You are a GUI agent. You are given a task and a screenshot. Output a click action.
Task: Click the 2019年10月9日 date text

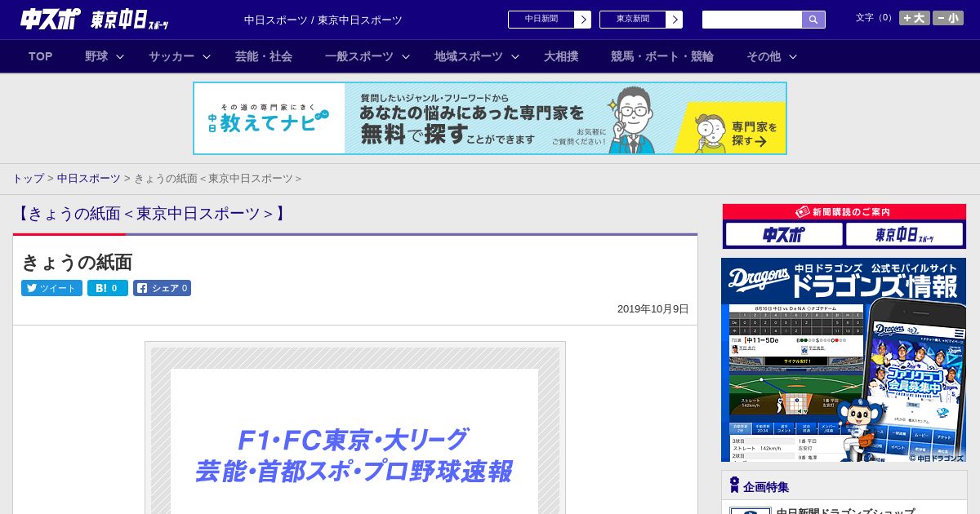pos(653,309)
